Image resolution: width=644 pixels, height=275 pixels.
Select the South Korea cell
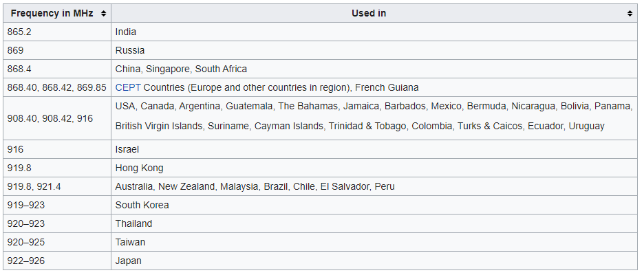pos(374,205)
